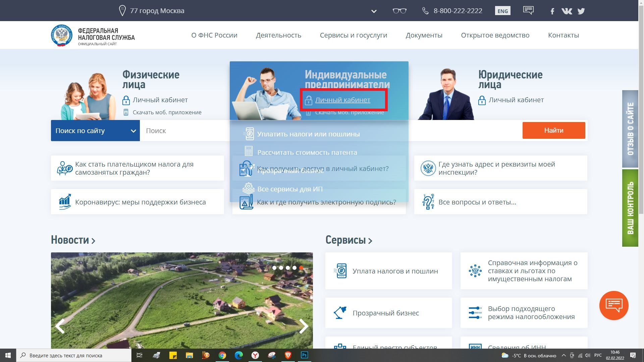Open the orange chat bubble button

point(613,305)
